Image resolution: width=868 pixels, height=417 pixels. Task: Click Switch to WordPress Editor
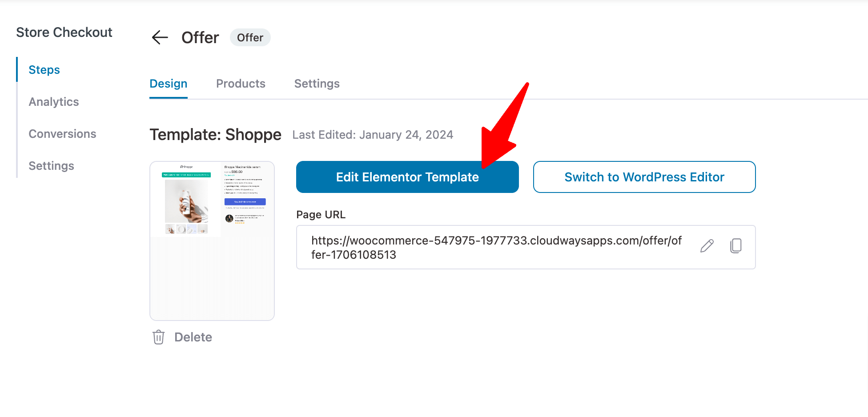click(x=644, y=177)
